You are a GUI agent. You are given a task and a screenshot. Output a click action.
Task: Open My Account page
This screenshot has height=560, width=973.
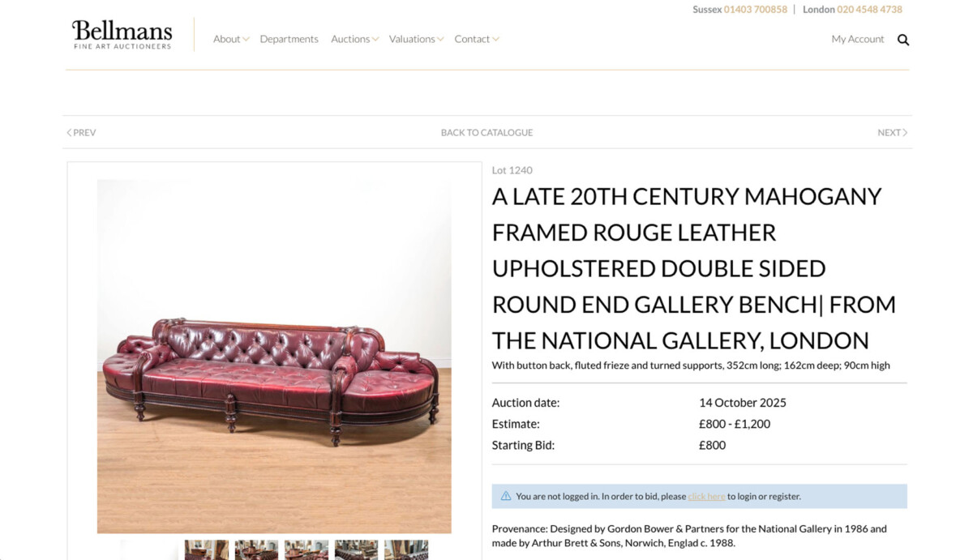point(857,39)
